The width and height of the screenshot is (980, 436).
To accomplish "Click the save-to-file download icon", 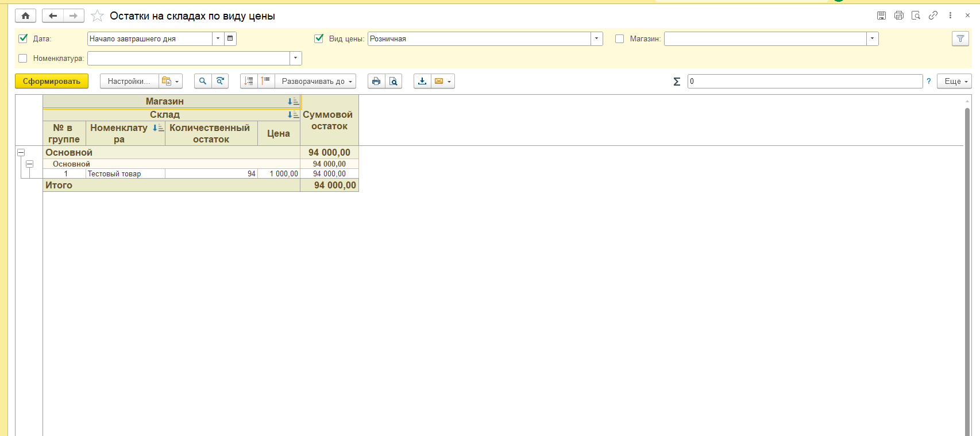I will pyautogui.click(x=422, y=82).
